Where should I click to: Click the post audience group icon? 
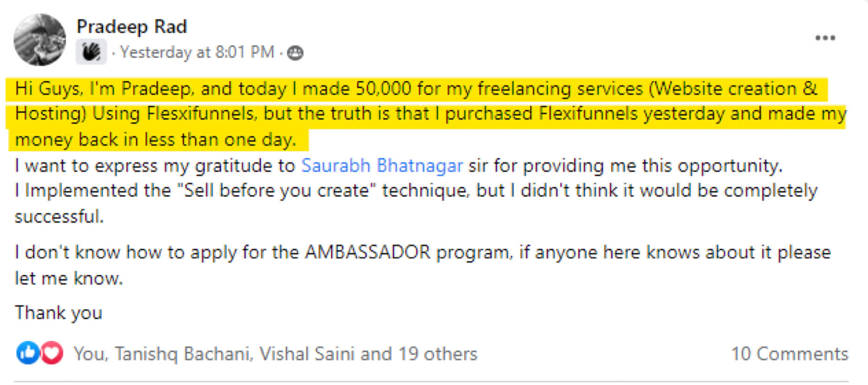point(295,53)
